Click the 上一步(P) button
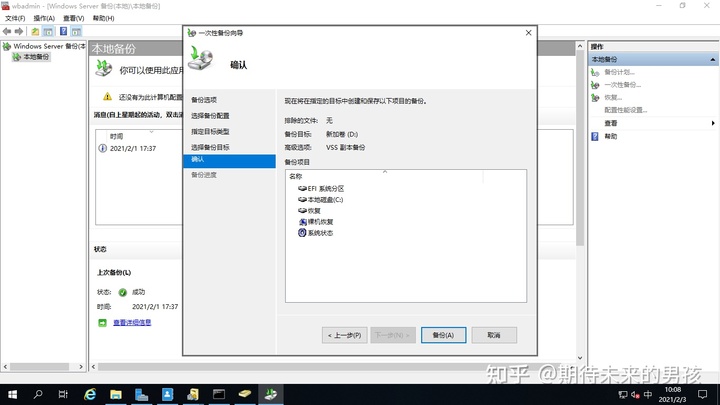Viewport: 720px width, 405px height. (344, 335)
